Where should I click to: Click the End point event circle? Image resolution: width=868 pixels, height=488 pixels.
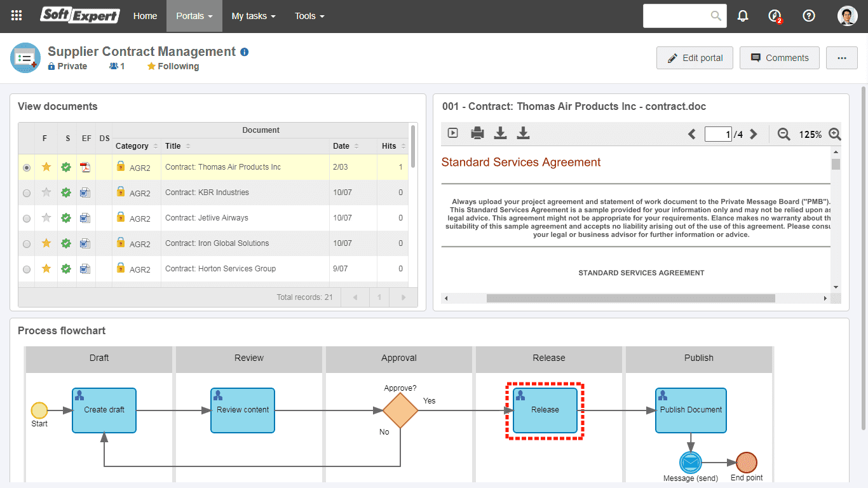click(x=747, y=463)
